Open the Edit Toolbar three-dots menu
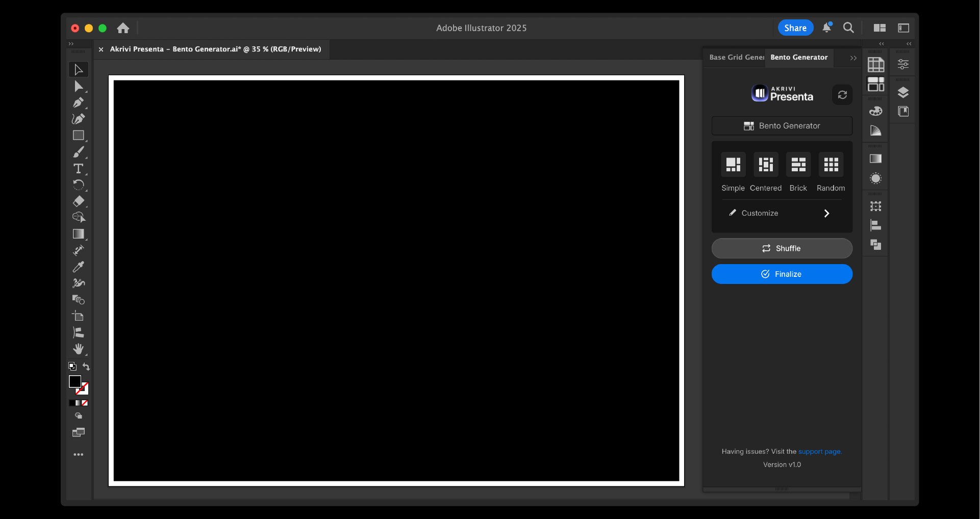The width and height of the screenshot is (980, 519). click(79, 454)
